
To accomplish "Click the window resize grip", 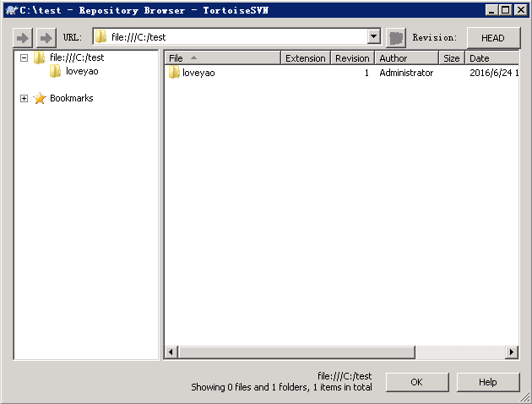I will pyautogui.click(x=525, y=397).
